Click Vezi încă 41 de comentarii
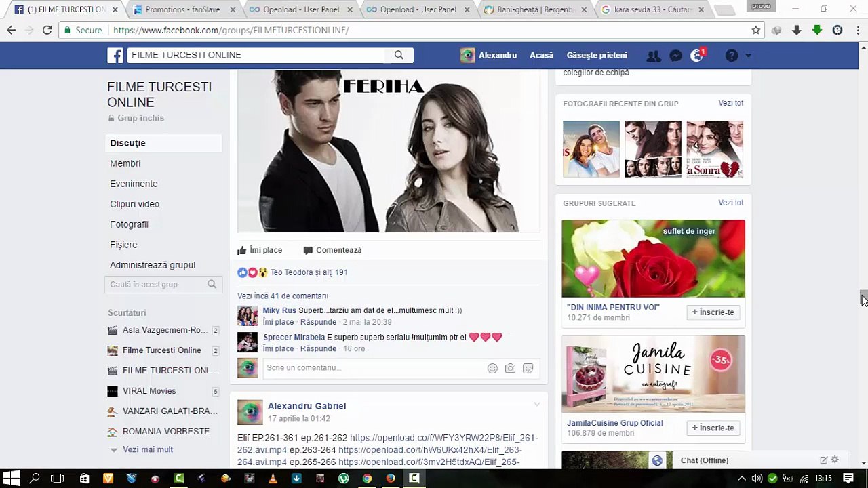Screen dimensions: 868x488 tap(283, 296)
